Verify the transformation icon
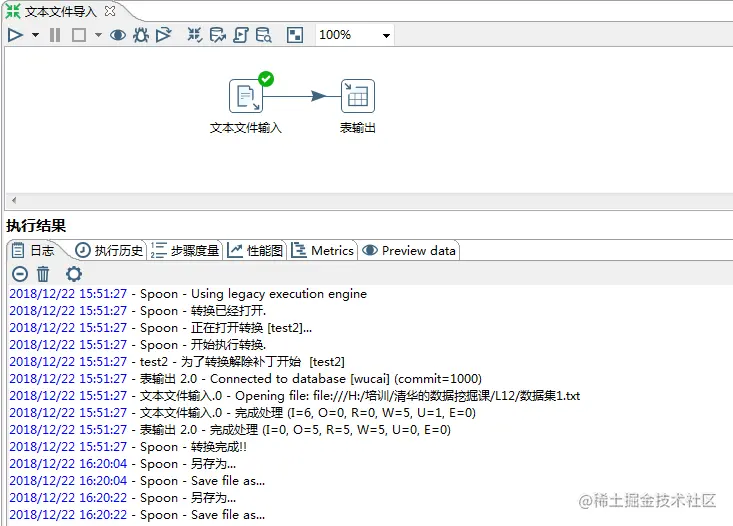Screen dimensions: 733x526 point(194,35)
